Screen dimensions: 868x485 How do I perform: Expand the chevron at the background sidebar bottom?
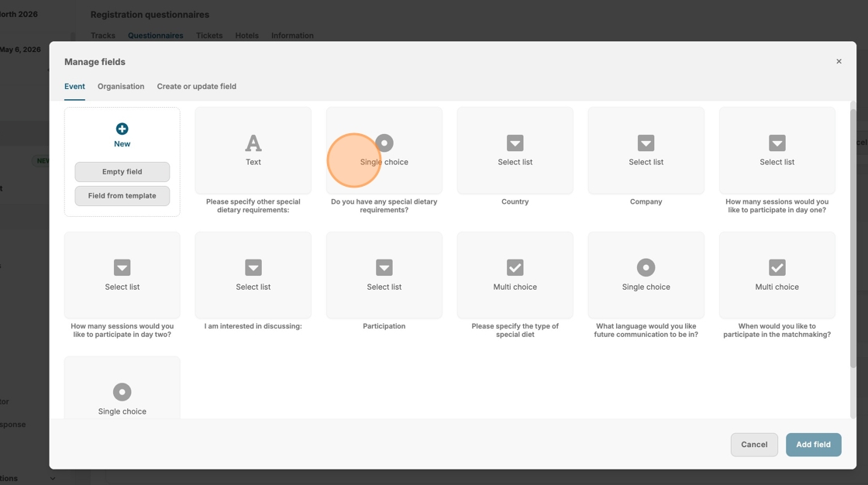[53, 478]
